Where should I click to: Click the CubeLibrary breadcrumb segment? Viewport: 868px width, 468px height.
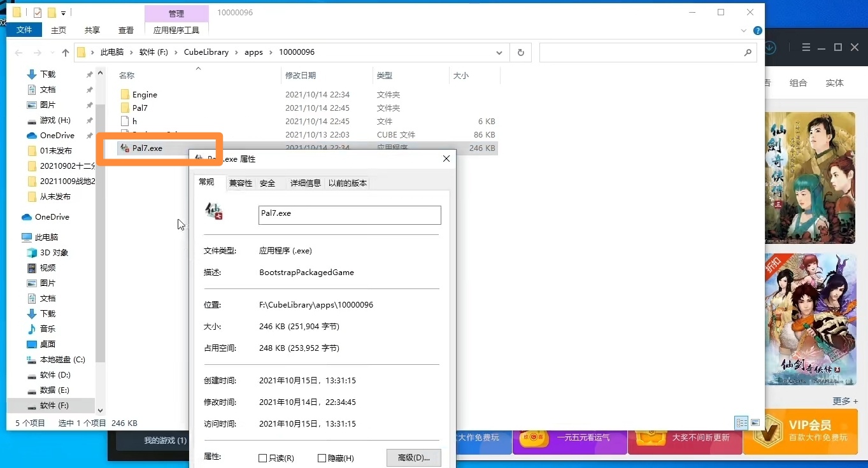pos(206,52)
